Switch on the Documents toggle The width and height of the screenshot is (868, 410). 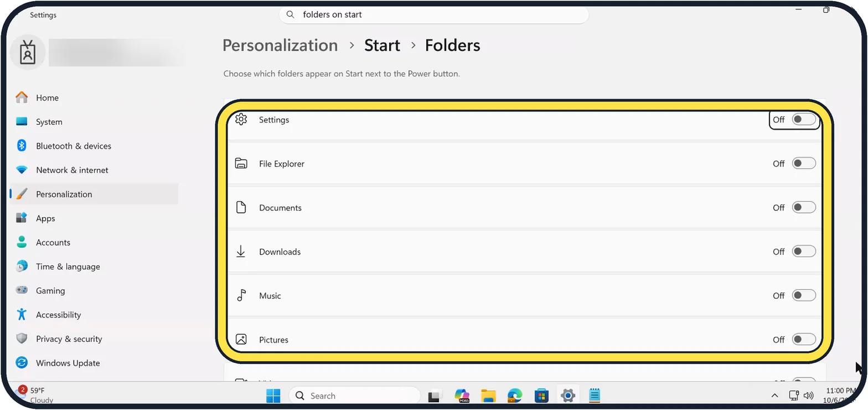click(x=804, y=207)
